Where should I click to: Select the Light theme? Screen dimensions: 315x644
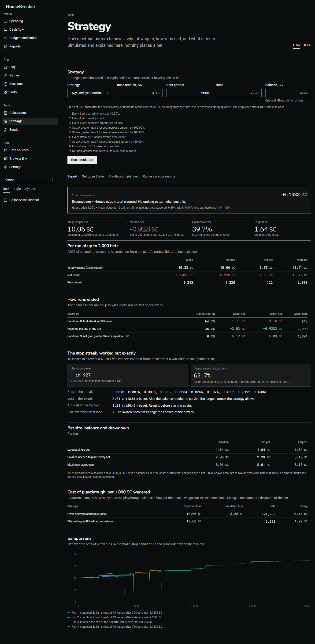17,189
